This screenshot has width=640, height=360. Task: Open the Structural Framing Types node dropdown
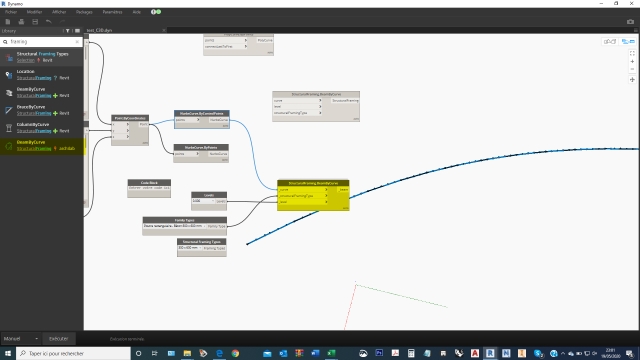coord(190,248)
